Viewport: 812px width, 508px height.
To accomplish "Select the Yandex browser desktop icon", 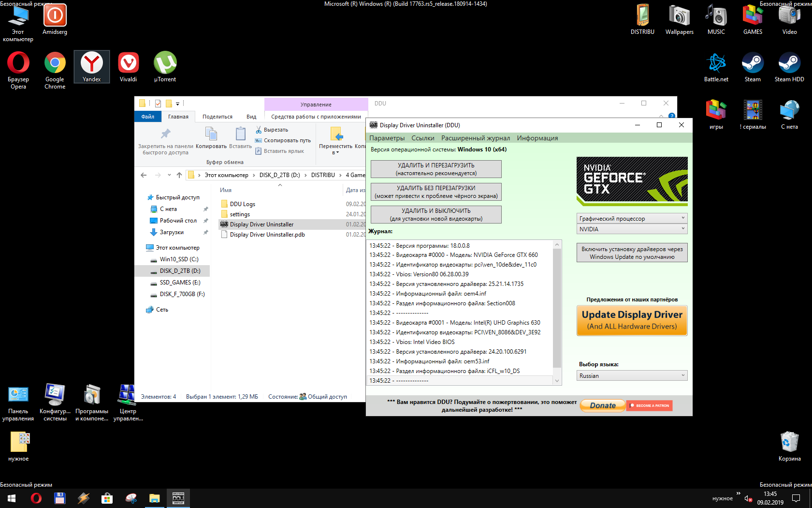I will tap(92, 67).
